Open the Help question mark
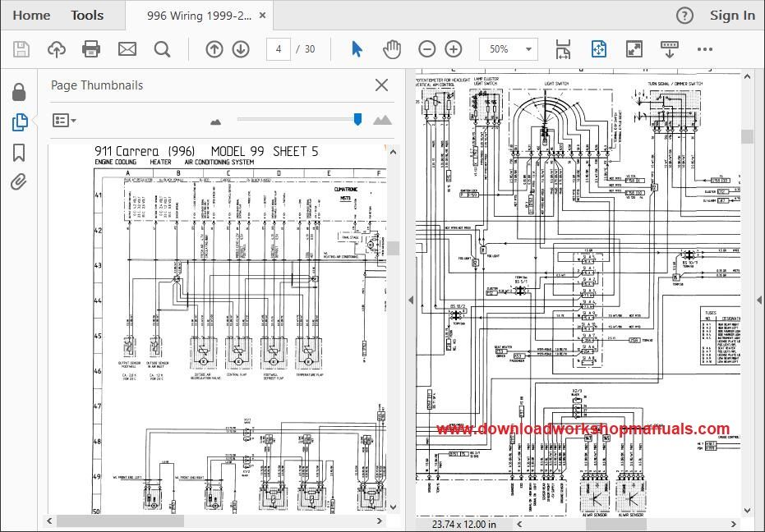This screenshot has height=532, width=765. coord(684,16)
